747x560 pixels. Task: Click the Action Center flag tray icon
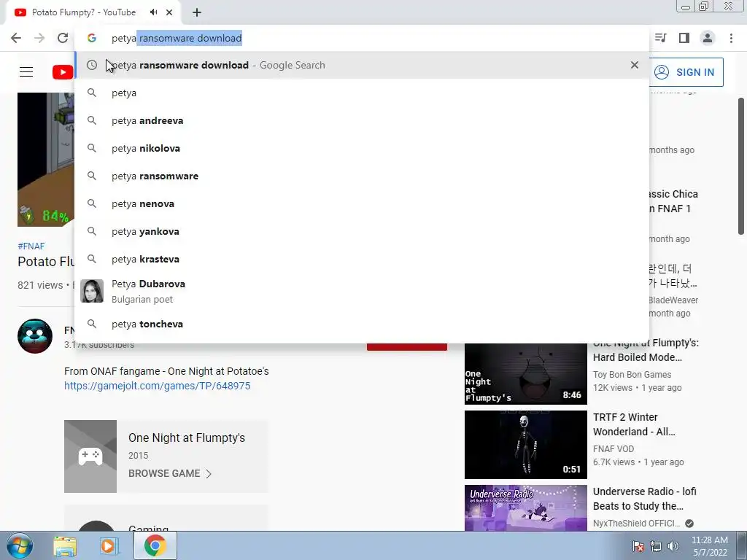(x=638, y=546)
